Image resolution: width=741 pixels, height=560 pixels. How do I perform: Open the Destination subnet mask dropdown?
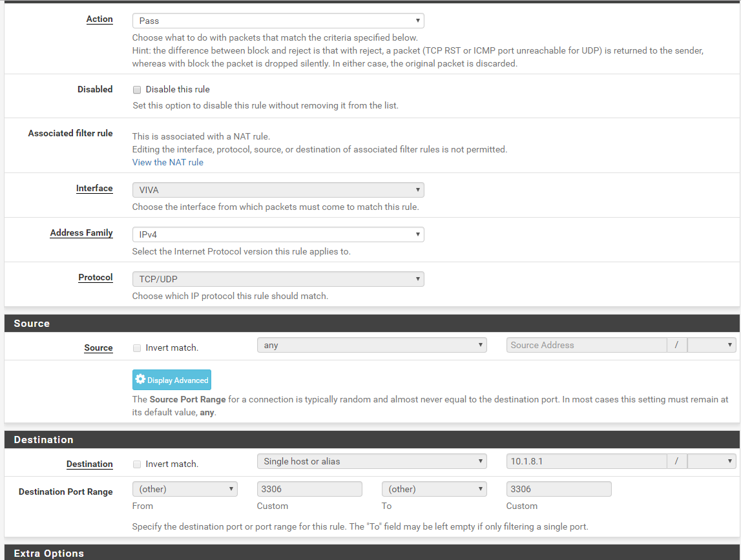[711, 461]
